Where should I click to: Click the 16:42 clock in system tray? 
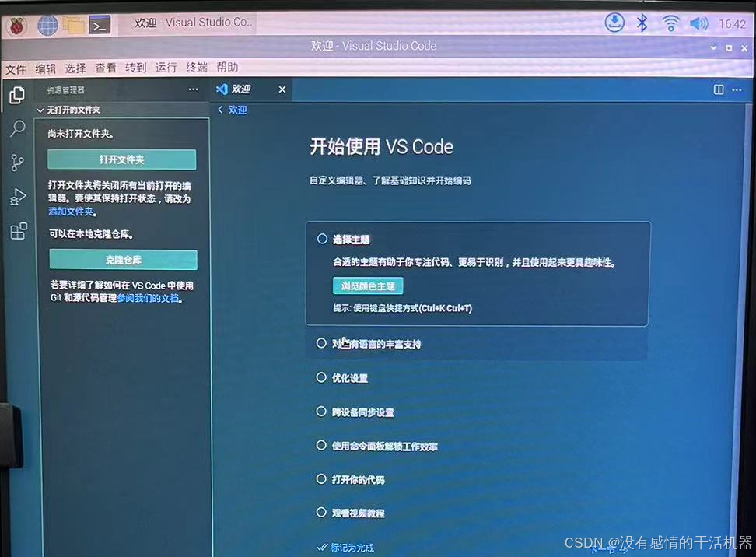733,24
